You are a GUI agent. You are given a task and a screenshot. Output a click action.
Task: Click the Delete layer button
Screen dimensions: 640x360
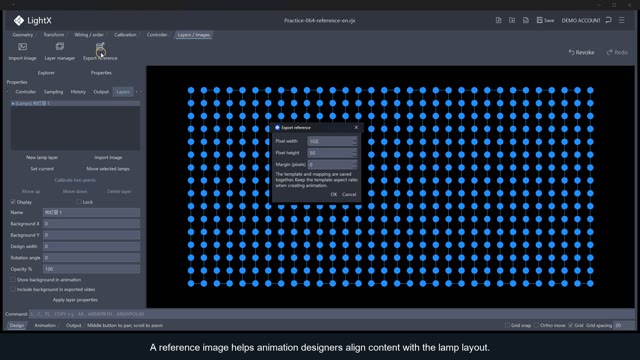click(119, 191)
